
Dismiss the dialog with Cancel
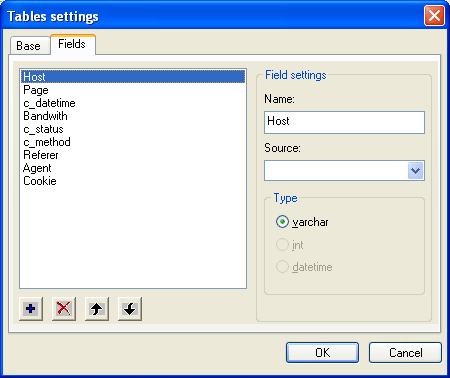pos(405,352)
